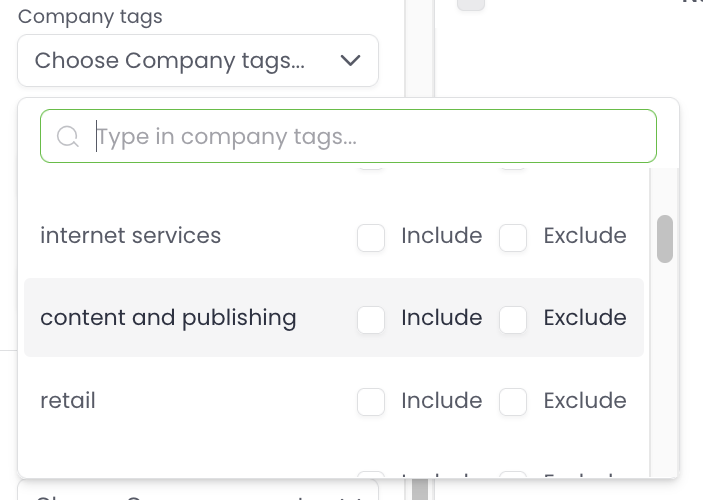Tick Include checkbox for internet services

(371, 237)
